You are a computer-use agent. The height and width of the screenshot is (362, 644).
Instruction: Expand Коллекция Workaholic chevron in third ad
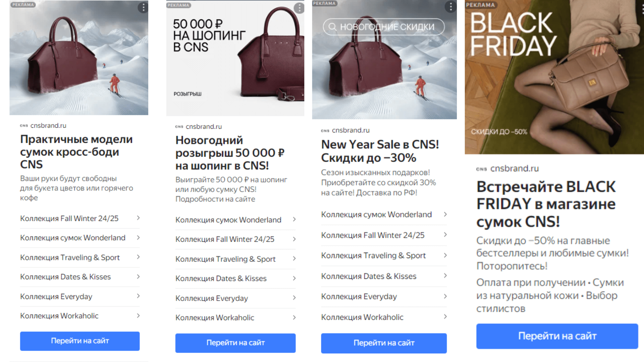[445, 317]
